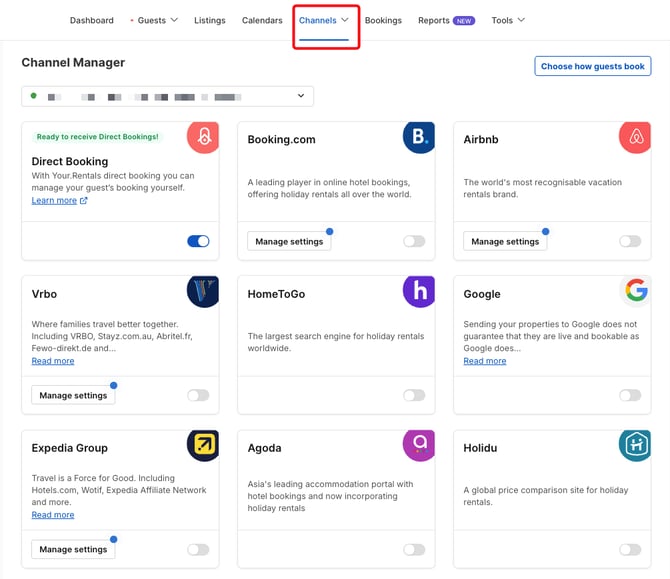This screenshot has height=579, width=670.
Task: Disable the Direct Booking toggle
Action: [198, 241]
